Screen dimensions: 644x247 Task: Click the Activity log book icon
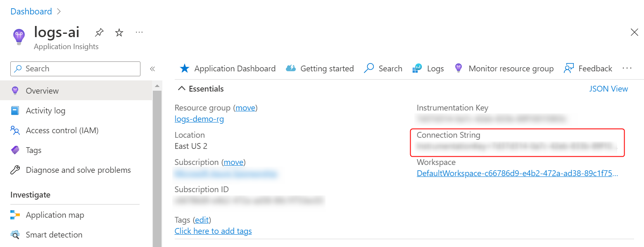click(x=15, y=111)
